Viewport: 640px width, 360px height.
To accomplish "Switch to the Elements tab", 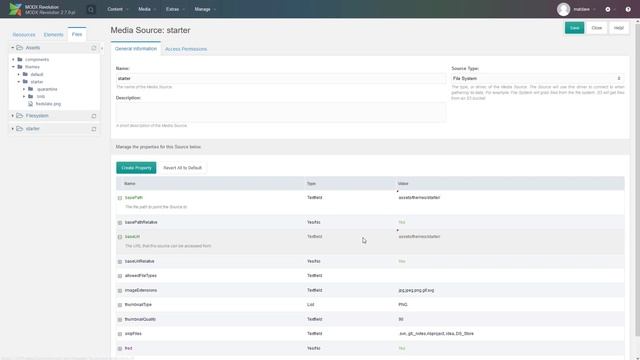I will pyautogui.click(x=53, y=35).
